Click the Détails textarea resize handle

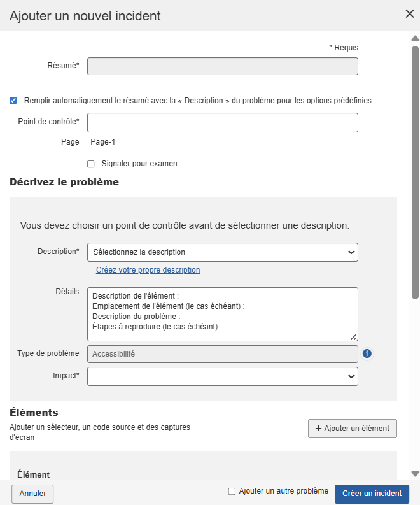354,337
